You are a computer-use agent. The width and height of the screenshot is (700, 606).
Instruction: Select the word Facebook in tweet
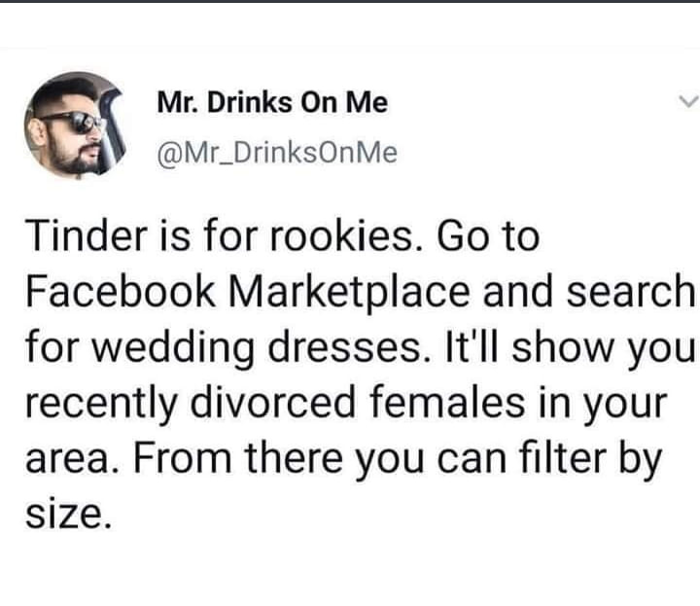pyautogui.click(x=121, y=292)
